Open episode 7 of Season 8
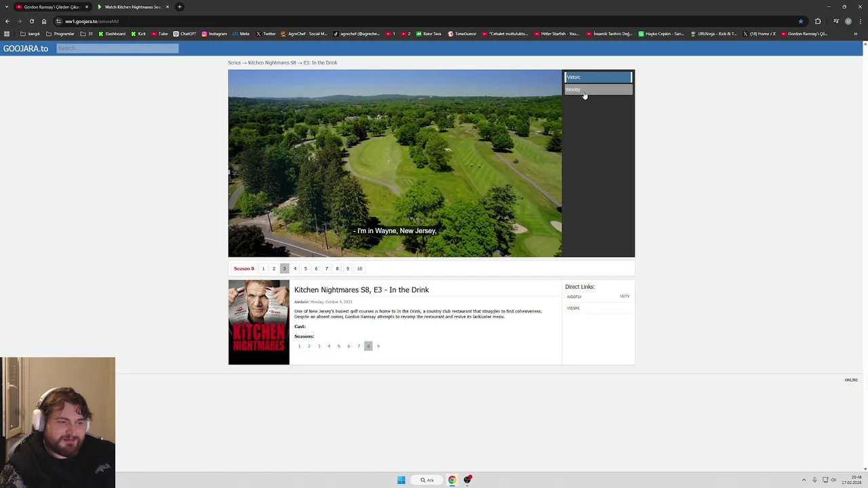 click(x=326, y=268)
